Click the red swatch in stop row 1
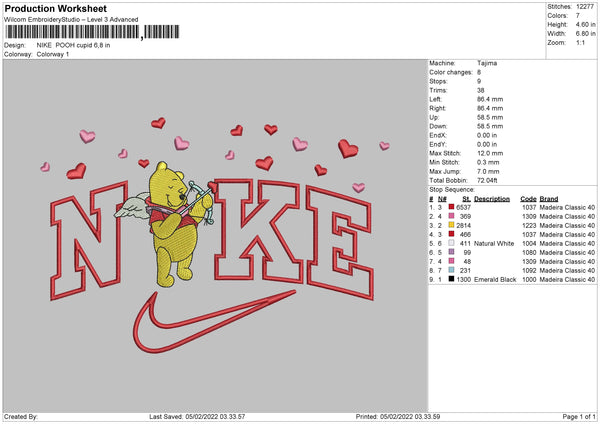This screenshot has height=424, width=600. [x=452, y=206]
